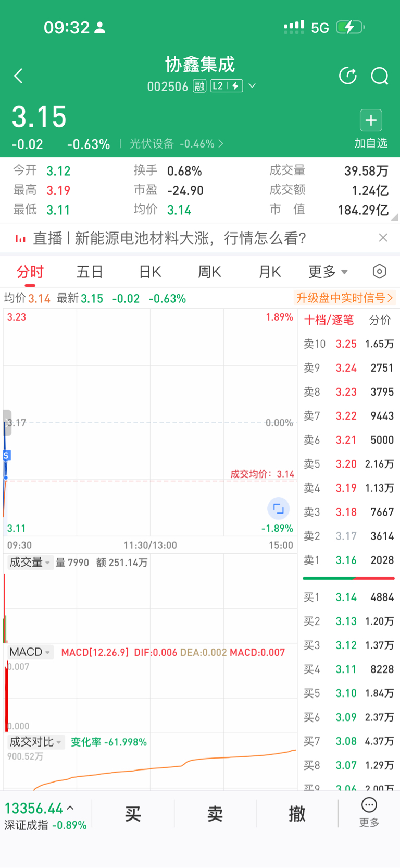
Task: Tap the 卖 sell button
Action: 215,813
